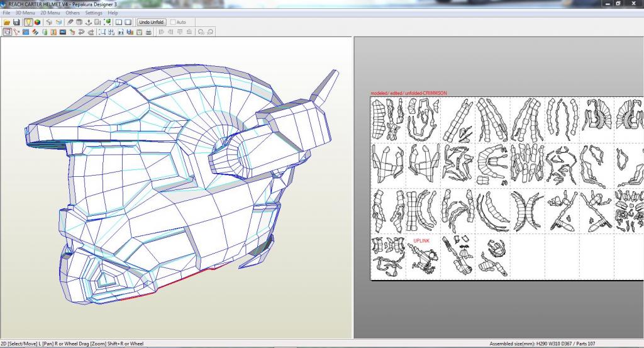Click the align bottom icon
644x348 pixels.
click(x=189, y=31)
